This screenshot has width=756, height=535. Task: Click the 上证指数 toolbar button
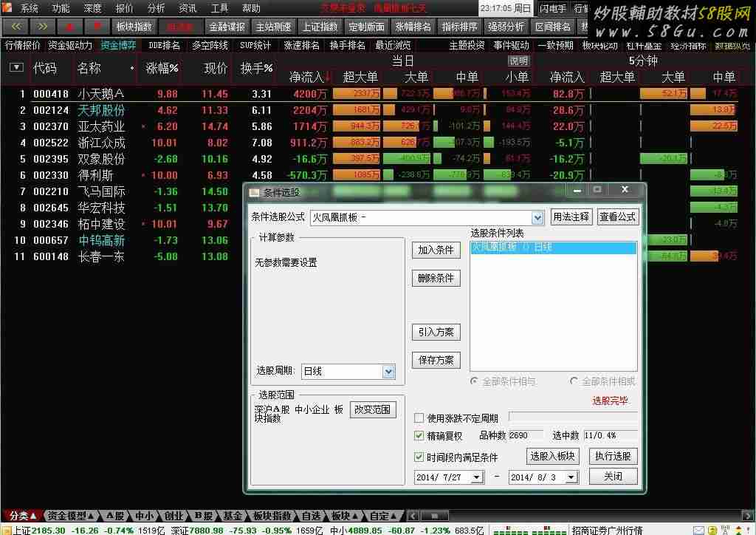[x=320, y=27]
